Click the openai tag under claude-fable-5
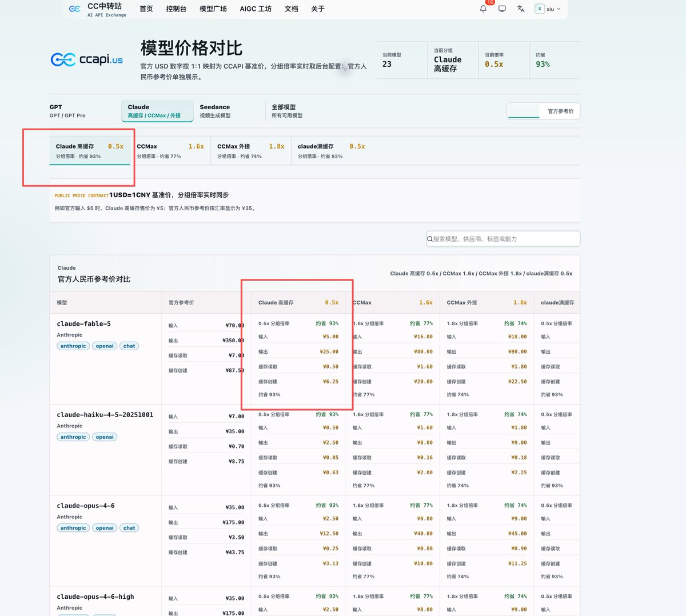686x616 pixels. click(105, 346)
